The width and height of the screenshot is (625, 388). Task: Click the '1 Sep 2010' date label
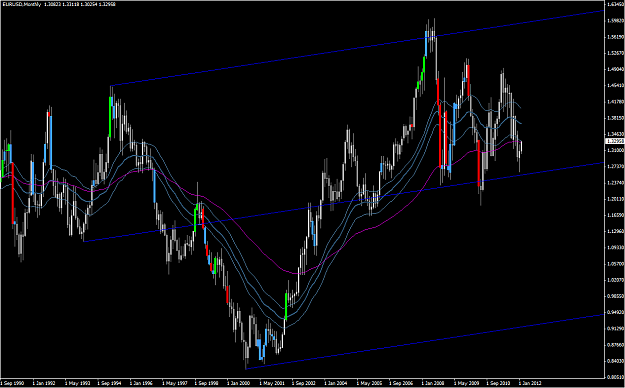pos(498,383)
